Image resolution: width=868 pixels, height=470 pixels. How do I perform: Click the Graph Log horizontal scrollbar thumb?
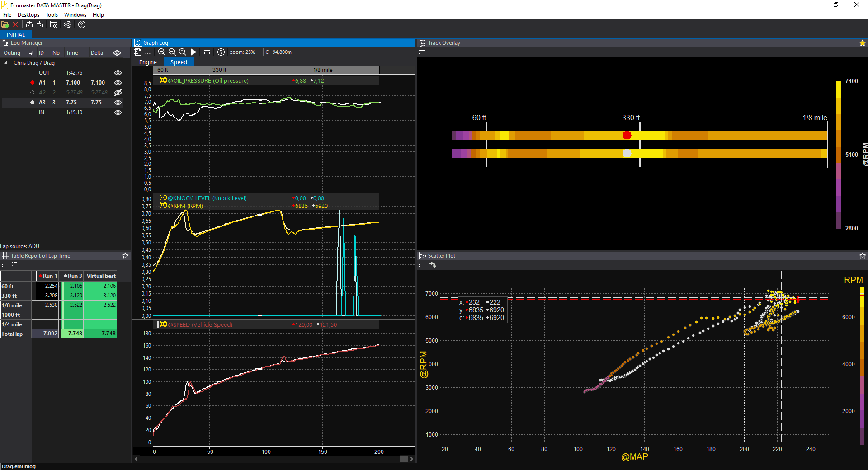(404, 459)
